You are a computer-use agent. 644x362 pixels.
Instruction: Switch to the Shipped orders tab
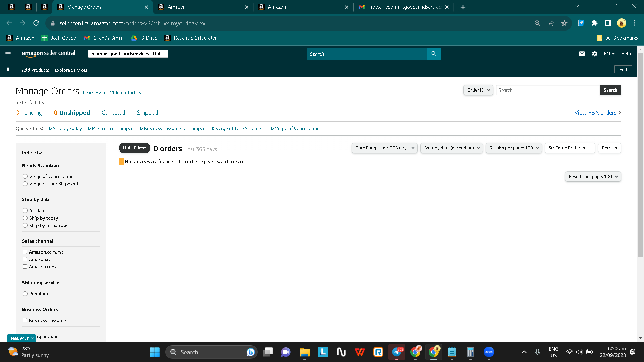(147, 113)
